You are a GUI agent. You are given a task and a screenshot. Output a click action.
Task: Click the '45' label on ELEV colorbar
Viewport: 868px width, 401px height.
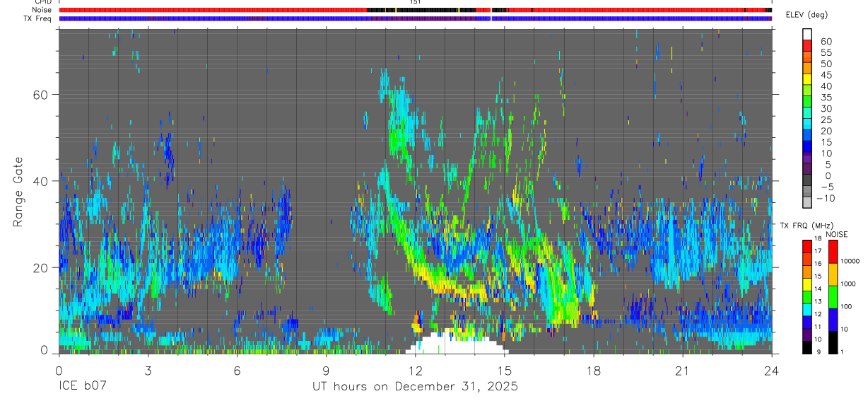click(826, 75)
